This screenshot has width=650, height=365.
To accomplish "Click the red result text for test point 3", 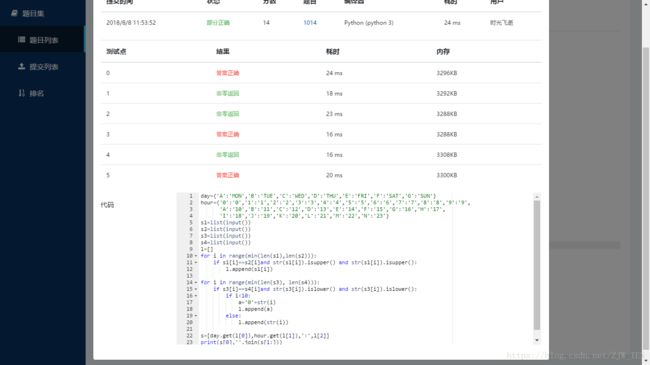I will [228, 134].
